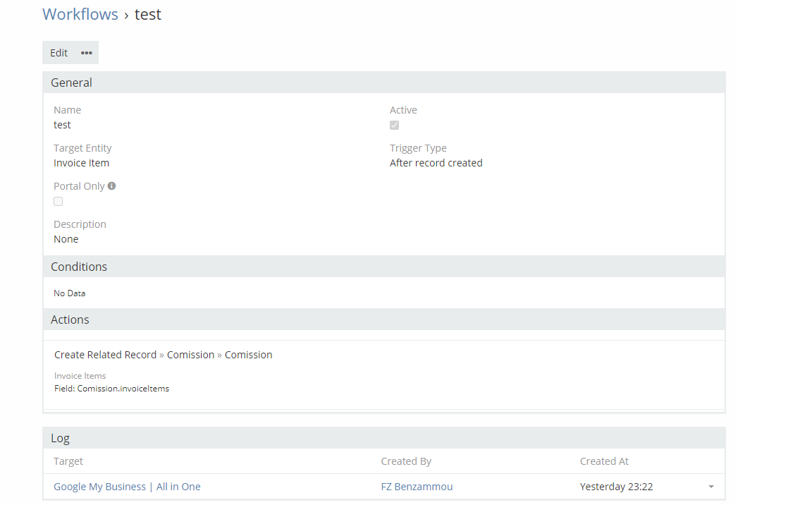Expand the log row dropdown arrow
Image resolution: width=812 pixels, height=505 pixels.
click(711, 487)
